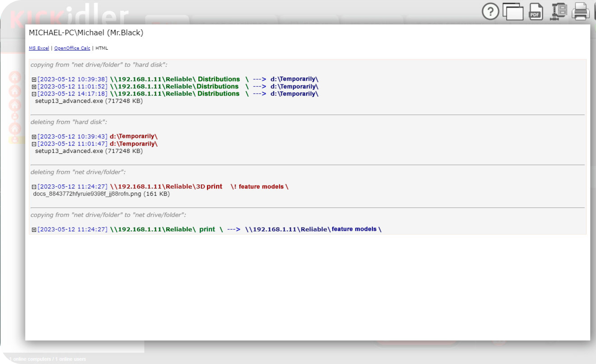Collapse the 11:24:27 net delete entry
This screenshot has width=596, height=364.
click(34, 187)
